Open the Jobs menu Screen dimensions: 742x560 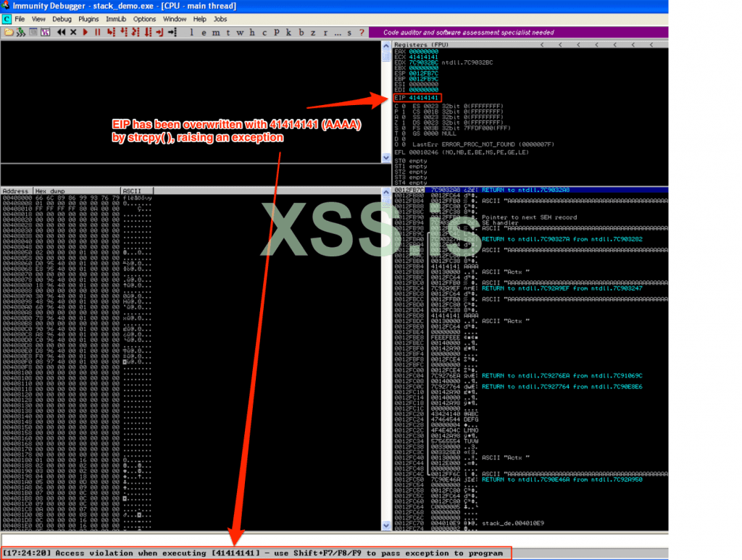[220, 19]
